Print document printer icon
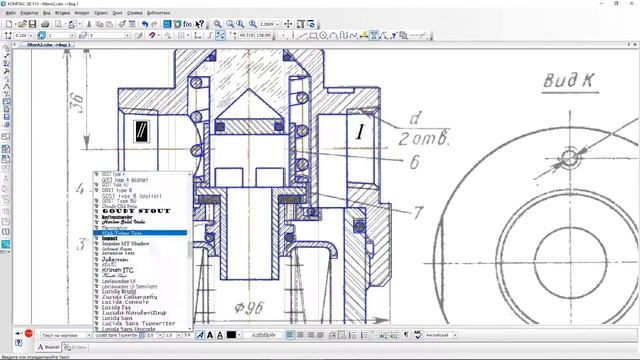Viewport: 640px width, 360px height. (45, 24)
